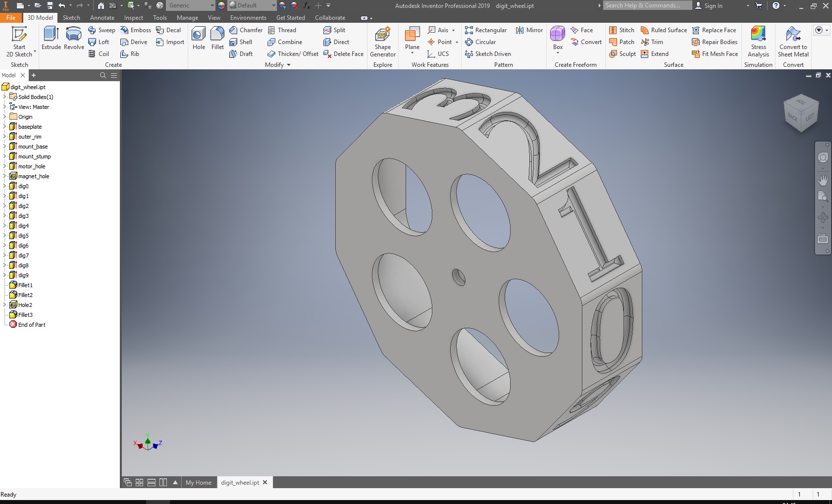Click the Sweep tool
This screenshot has height=504, width=832.
point(102,30)
